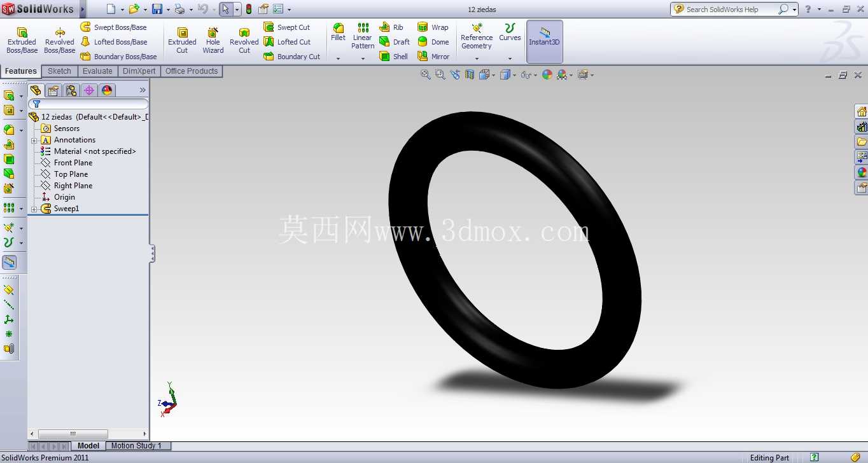Click the Wrap tool
Image resolution: width=868 pixels, height=463 pixels.
coord(433,27)
